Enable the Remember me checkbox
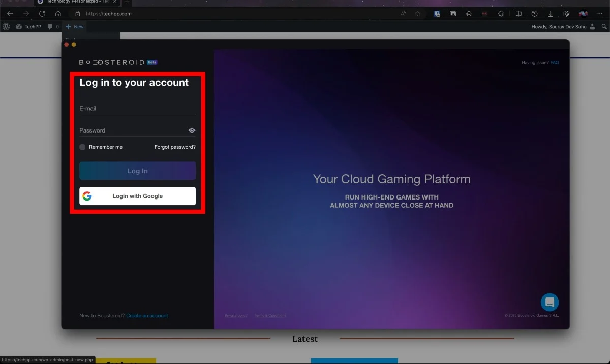The image size is (610, 364). point(82,147)
